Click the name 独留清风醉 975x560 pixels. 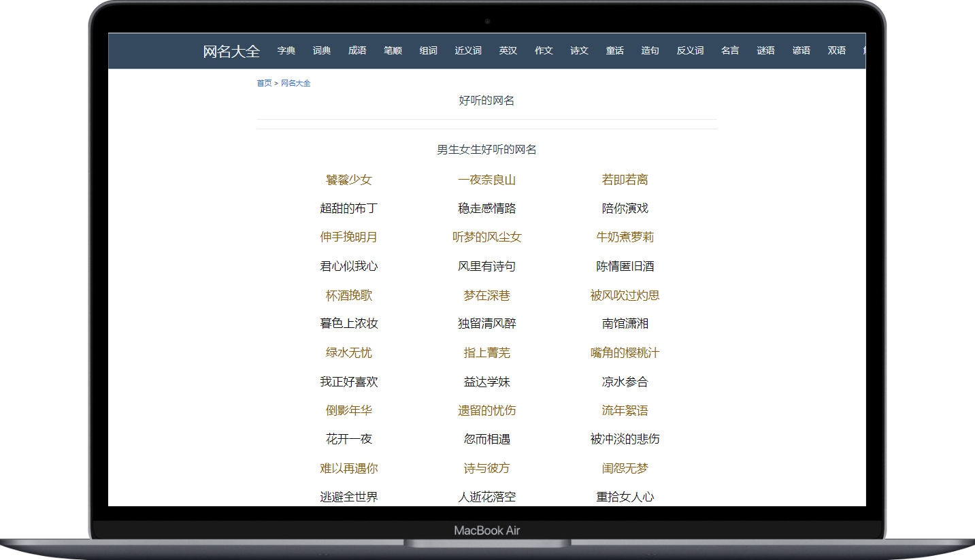point(487,323)
